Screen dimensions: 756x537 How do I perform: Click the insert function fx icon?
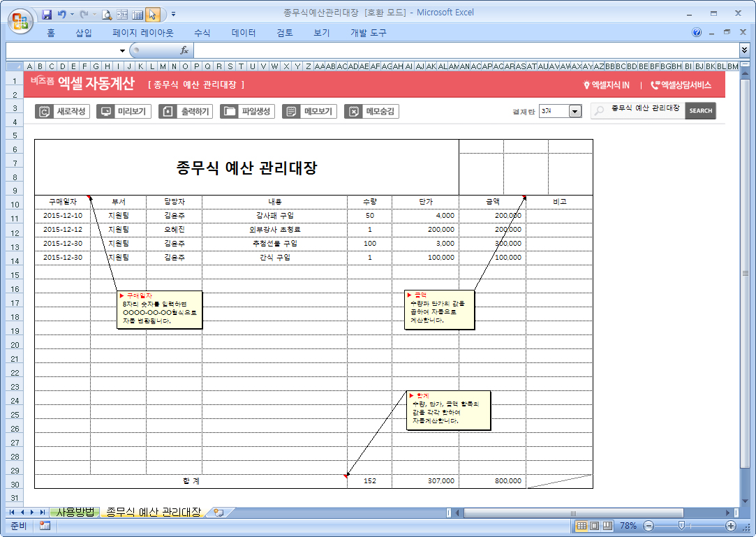[184, 50]
